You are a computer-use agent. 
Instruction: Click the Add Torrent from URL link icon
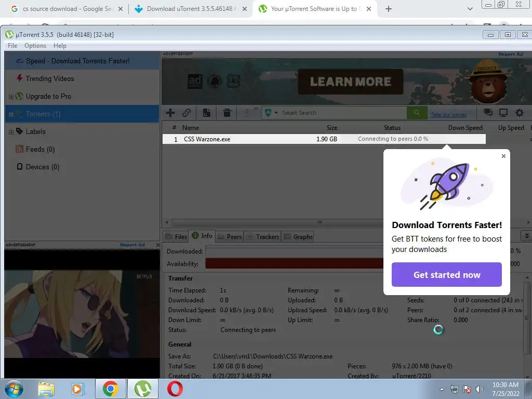[187, 113]
